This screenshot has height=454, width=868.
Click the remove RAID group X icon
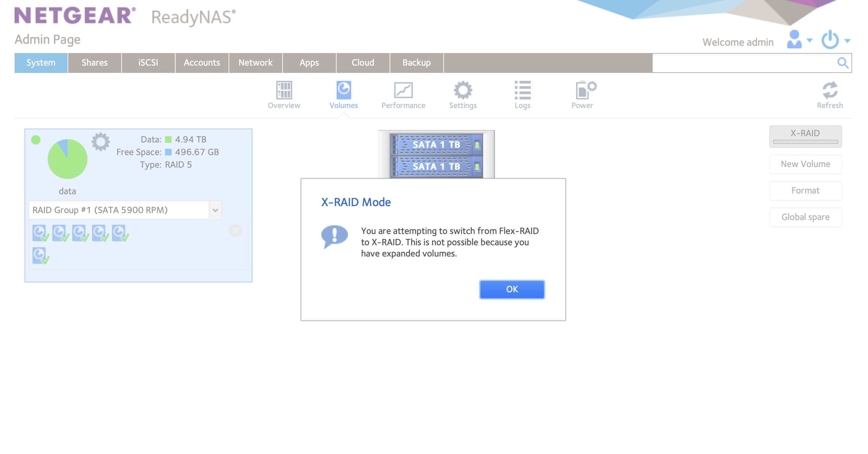(235, 231)
